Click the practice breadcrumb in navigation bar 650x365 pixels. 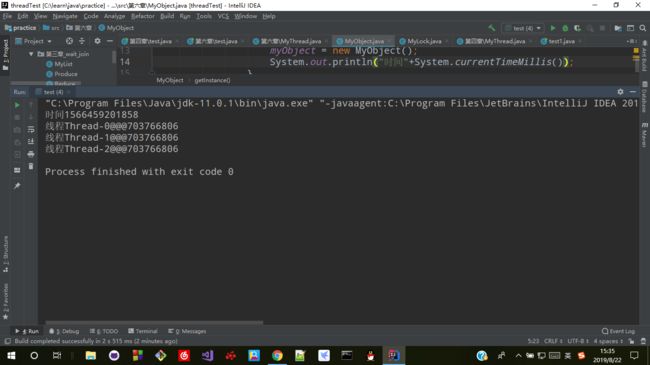20,28
